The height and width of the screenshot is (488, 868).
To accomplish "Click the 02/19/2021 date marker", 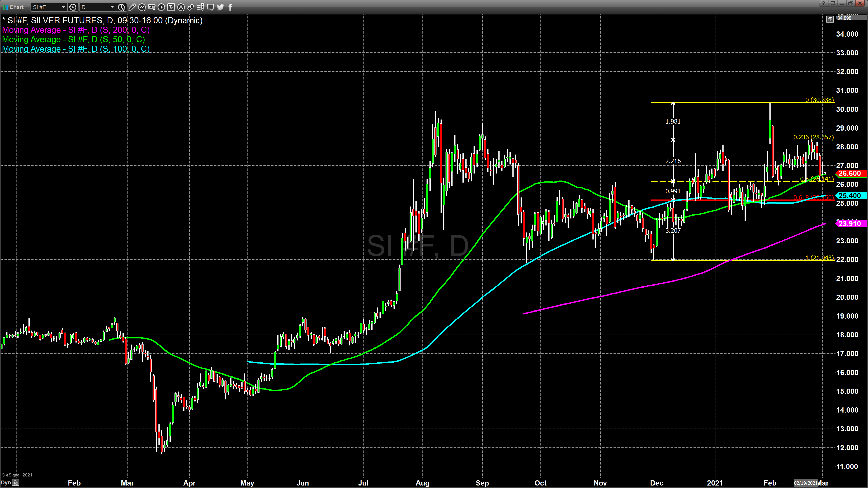I will coord(806,483).
